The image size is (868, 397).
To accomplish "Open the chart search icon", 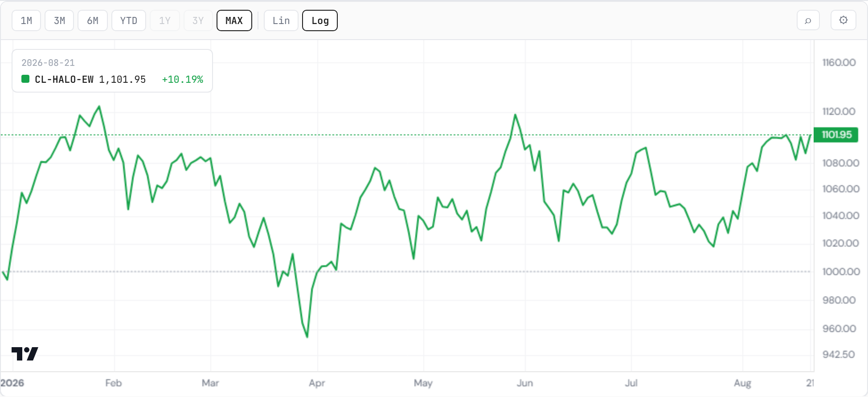I will pyautogui.click(x=808, y=20).
